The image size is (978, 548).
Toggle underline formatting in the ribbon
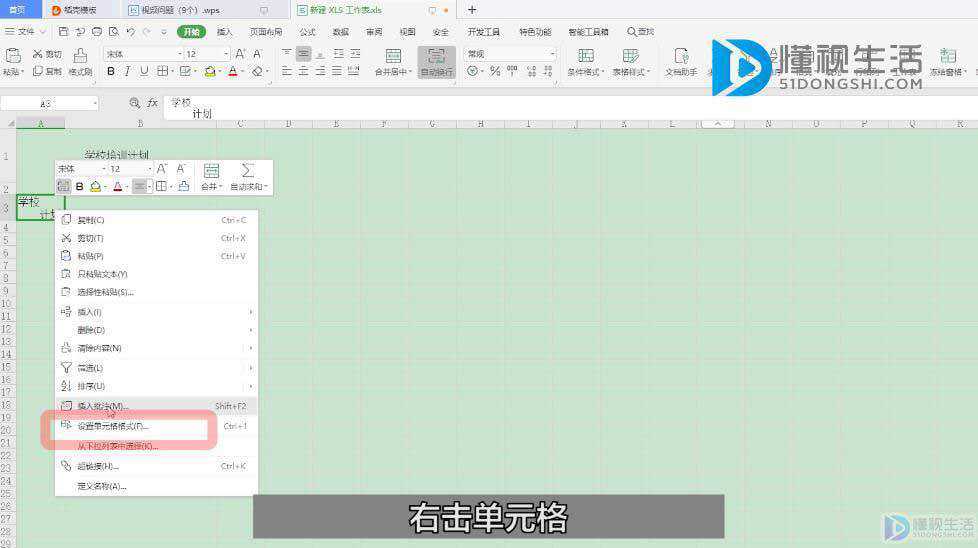click(144, 71)
